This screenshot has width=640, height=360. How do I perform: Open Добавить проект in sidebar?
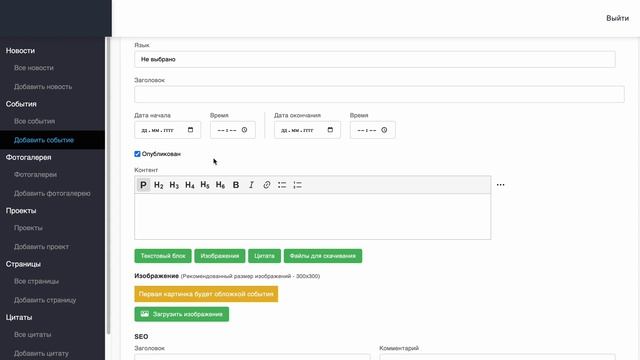tap(41, 247)
